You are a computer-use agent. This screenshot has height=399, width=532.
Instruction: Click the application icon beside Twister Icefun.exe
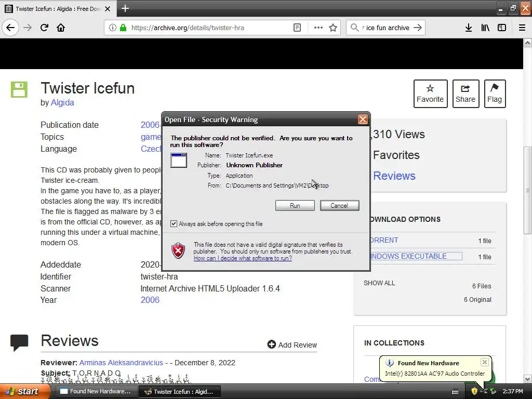tap(179, 160)
